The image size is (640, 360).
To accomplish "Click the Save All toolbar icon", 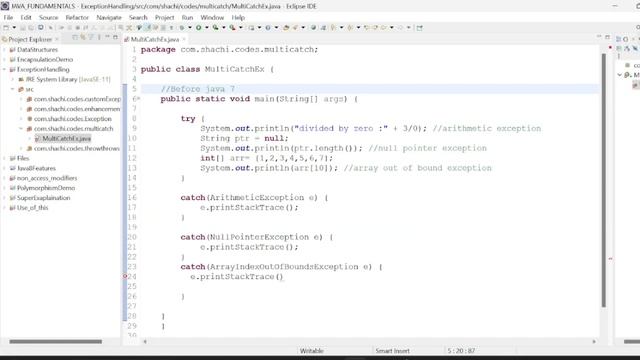I will [x=31, y=28].
